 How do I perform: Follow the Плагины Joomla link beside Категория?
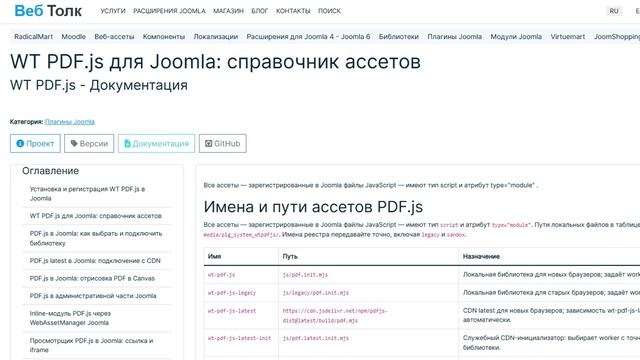point(70,122)
